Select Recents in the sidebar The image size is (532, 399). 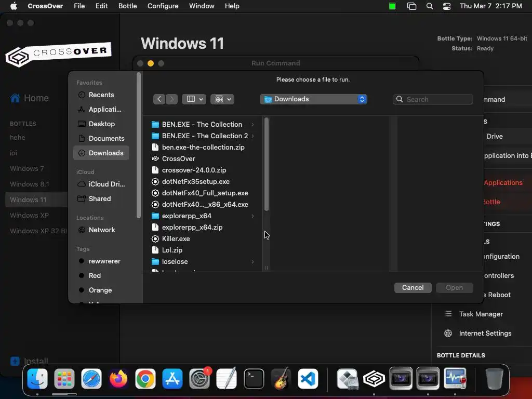click(101, 95)
